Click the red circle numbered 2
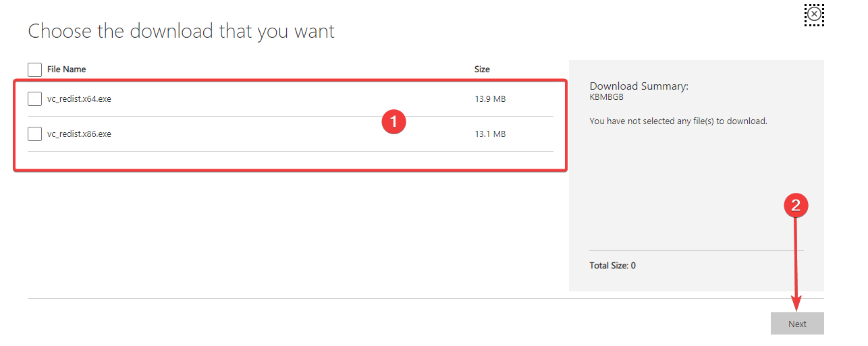This screenshot has height=346, width=868. pyautogui.click(x=796, y=206)
